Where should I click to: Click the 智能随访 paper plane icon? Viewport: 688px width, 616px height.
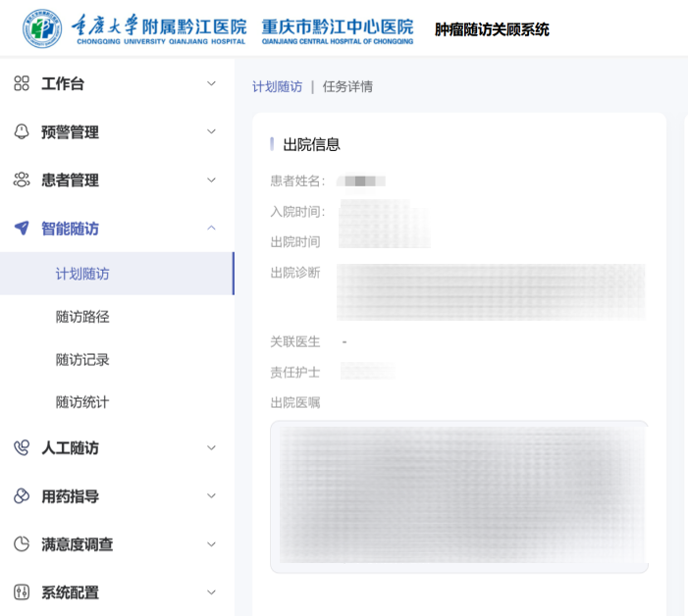22,228
